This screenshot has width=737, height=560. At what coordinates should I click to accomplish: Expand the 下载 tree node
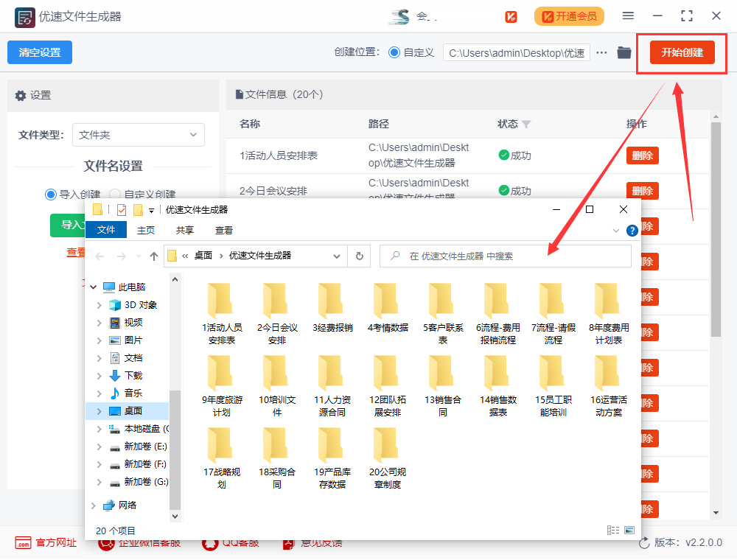click(99, 376)
